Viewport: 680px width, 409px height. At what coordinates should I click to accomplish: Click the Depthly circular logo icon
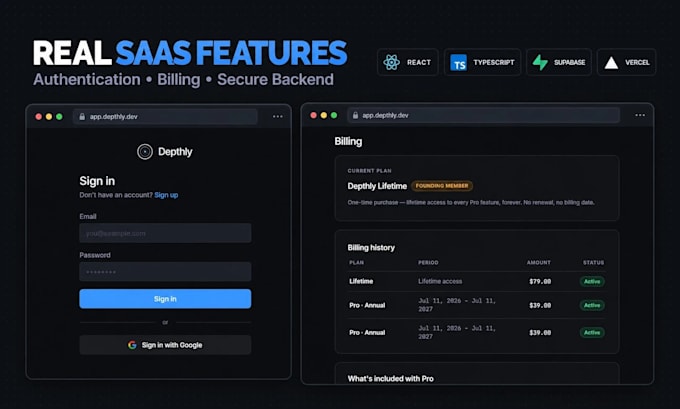[x=145, y=152]
